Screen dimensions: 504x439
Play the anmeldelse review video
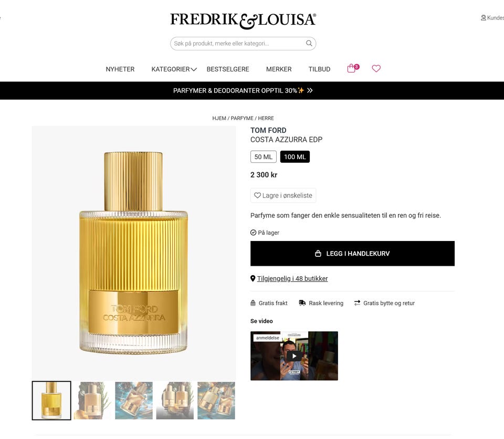point(294,356)
